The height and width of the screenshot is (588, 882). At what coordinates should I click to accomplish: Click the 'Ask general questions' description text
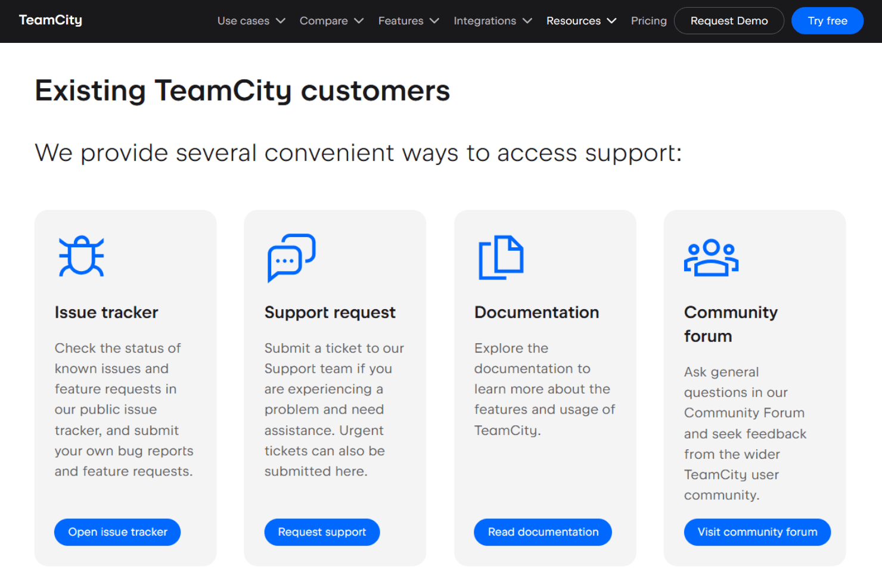tap(745, 434)
